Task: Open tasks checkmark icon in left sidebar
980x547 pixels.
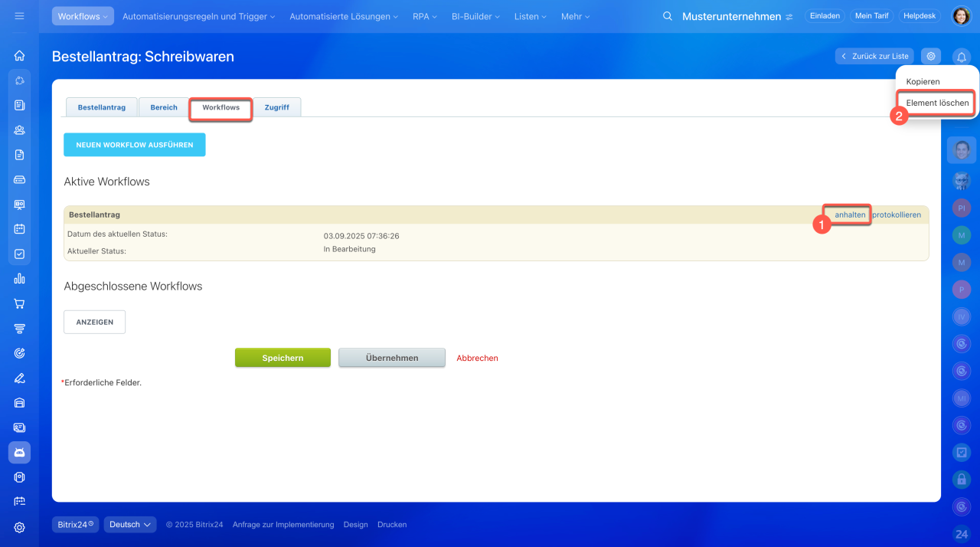Action: coord(19,254)
